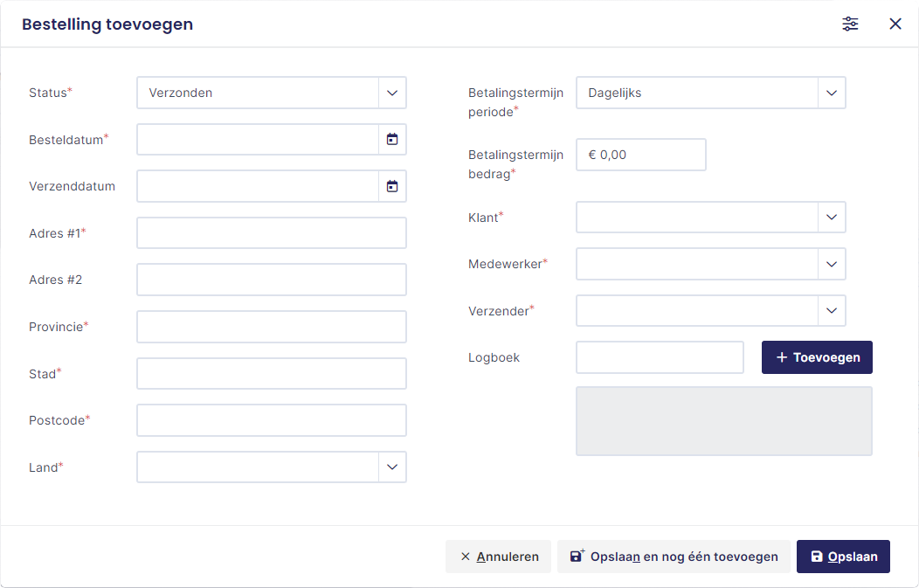Cancel with the Annuleren button
This screenshot has height=588, width=919.
pyautogui.click(x=498, y=557)
